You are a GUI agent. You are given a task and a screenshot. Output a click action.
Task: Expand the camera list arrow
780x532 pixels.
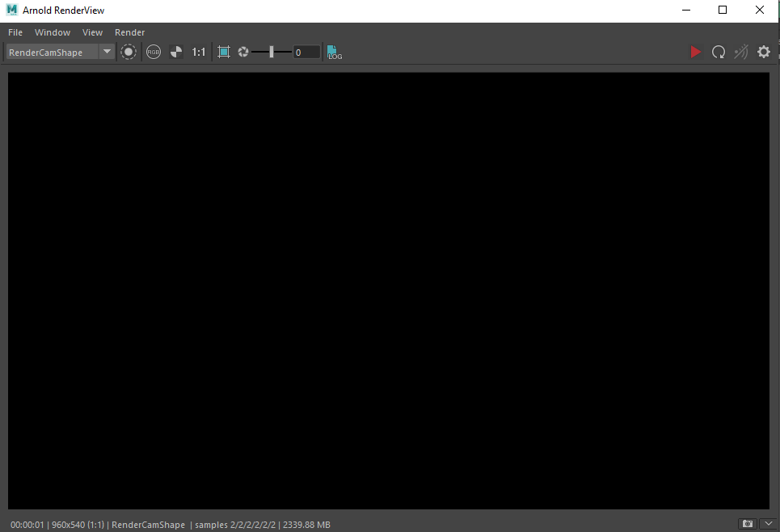click(x=107, y=52)
